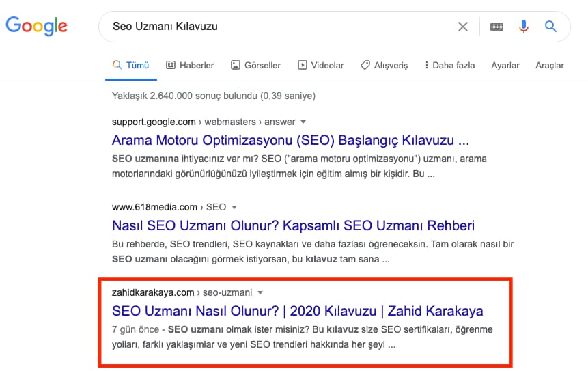
Task: Select the Tümü all results tab
Action: click(x=131, y=66)
